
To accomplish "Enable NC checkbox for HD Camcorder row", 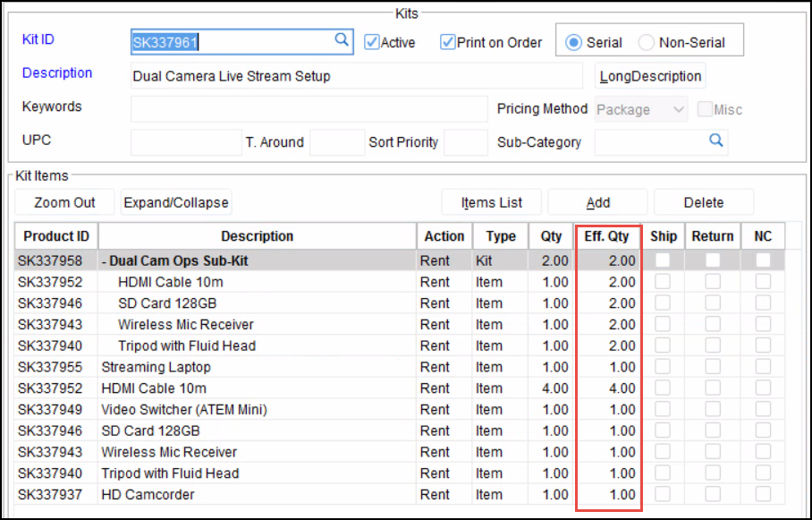I will [x=763, y=495].
